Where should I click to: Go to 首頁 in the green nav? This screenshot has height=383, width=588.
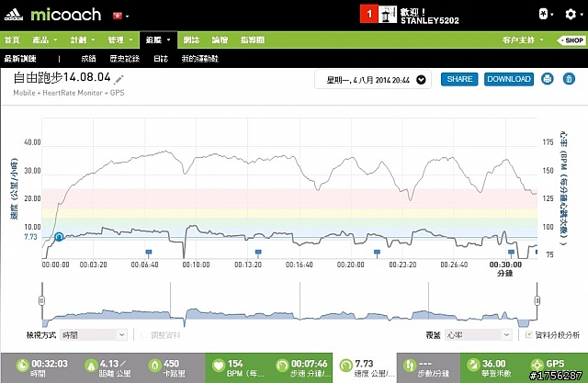[12, 39]
